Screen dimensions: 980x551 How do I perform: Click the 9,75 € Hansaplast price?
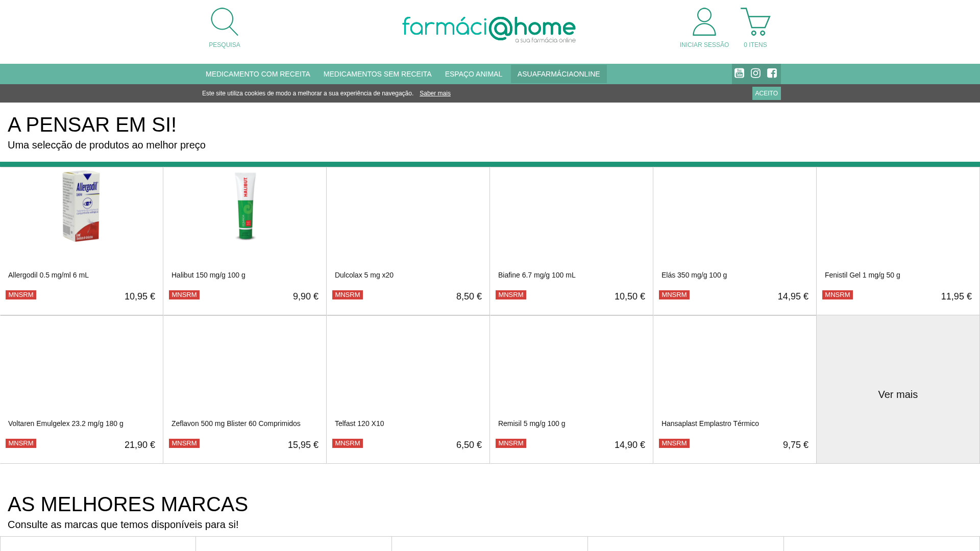796,445
